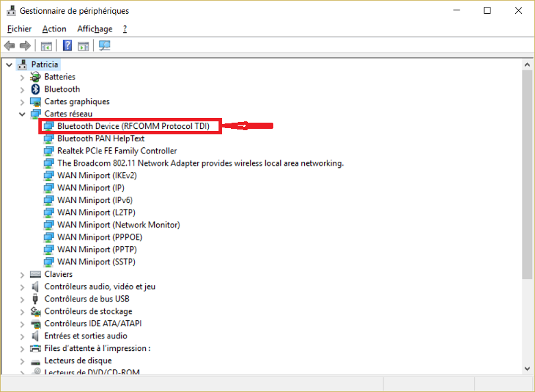Click the Forward arrow in toolbar

[25, 46]
